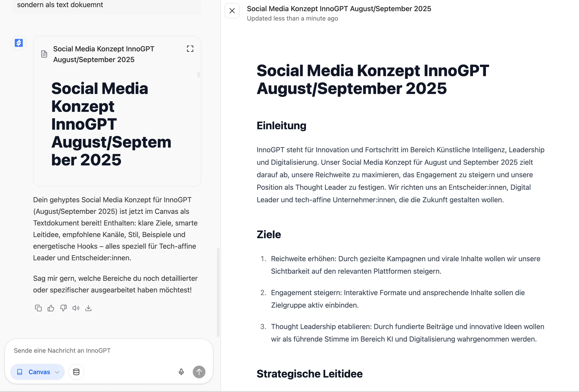Open the database knowledge source button
This screenshot has width=579, height=392.
click(76, 372)
